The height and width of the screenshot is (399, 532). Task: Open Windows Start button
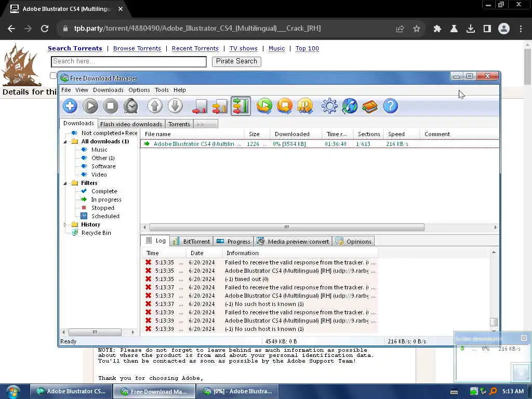coord(13,392)
